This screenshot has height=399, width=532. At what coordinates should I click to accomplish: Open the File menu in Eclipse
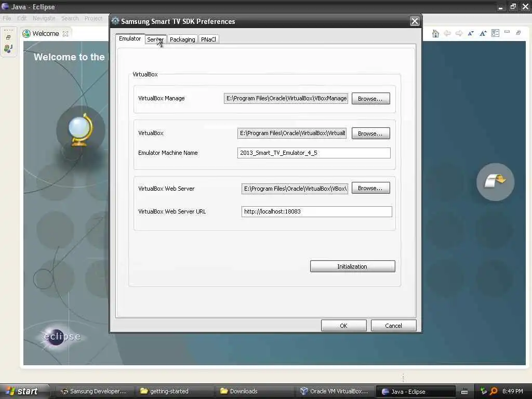(x=7, y=18)
